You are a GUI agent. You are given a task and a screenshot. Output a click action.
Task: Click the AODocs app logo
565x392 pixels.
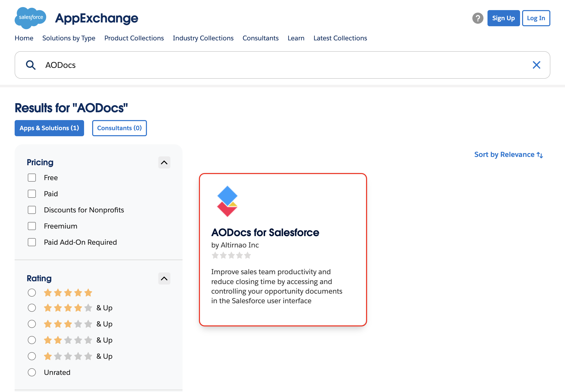click(227, 201)
